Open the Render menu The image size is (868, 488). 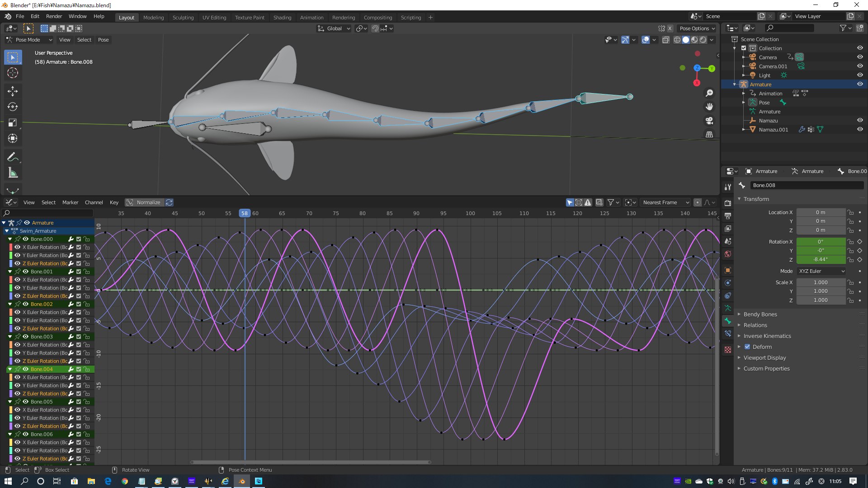click(x=54, y=16)
